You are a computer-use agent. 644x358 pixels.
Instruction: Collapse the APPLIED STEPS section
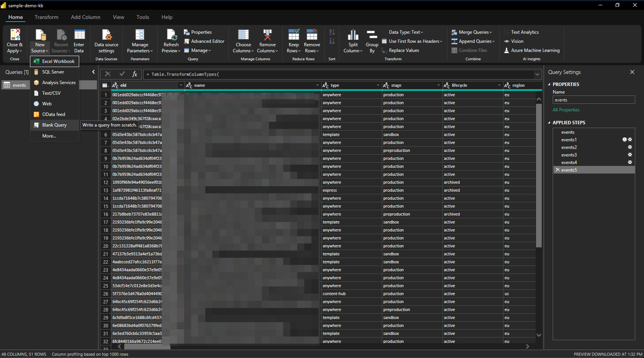[x=549, y=123]
